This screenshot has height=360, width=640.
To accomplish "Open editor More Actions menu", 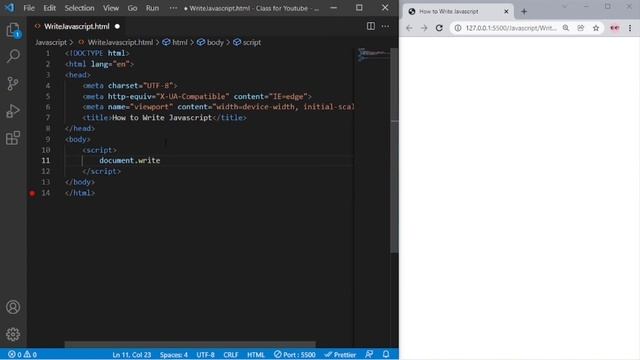I will point(385,26).
